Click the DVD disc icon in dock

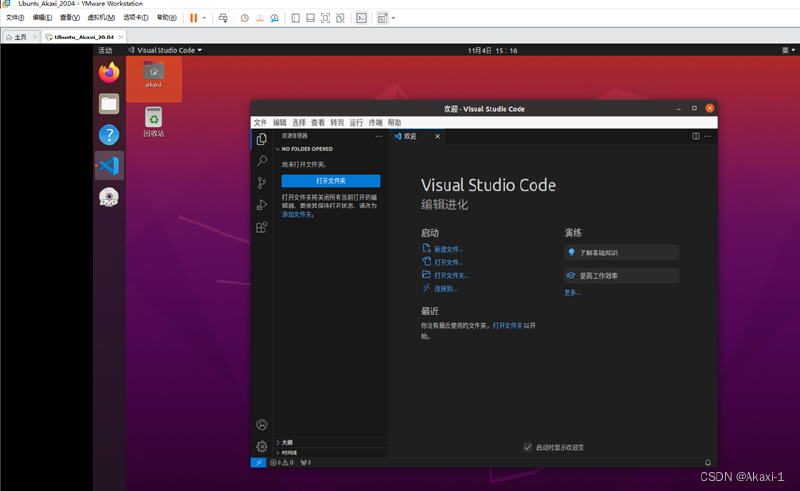[109, 197]
